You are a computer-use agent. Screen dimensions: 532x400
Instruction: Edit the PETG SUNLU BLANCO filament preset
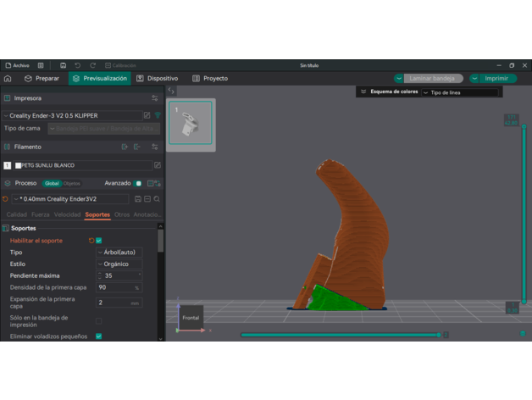pyautogui.click(x=157, y=165)
